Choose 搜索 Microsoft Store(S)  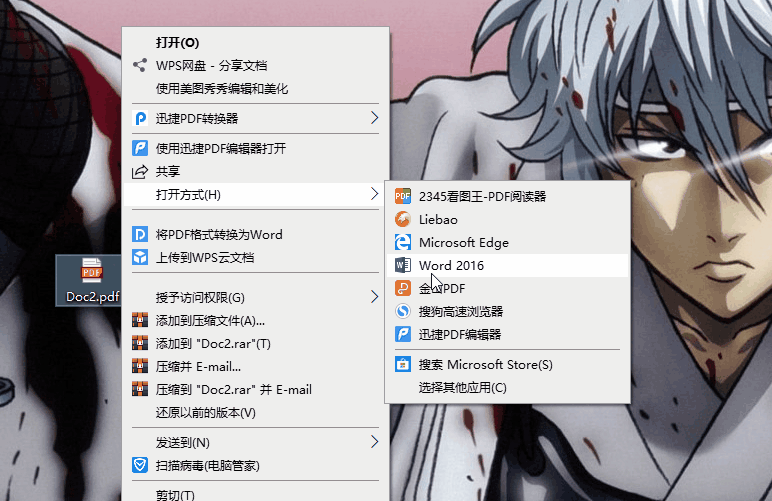[507, 364]
